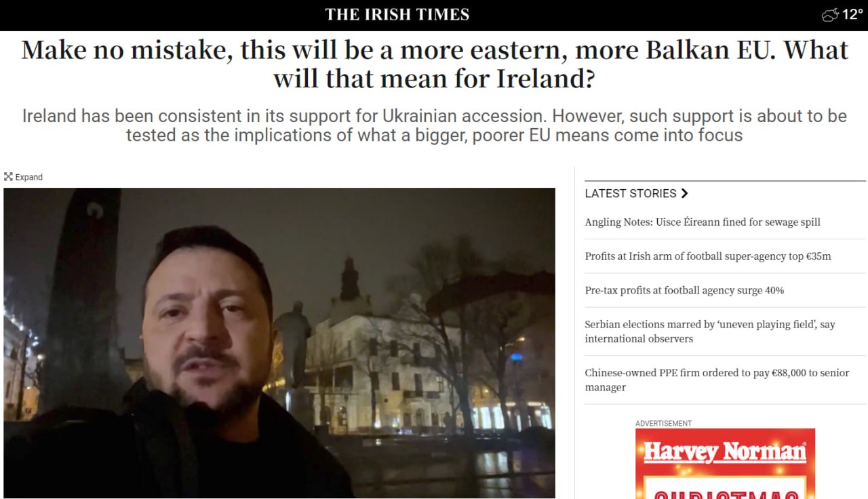868x499 pixels.
Task: Open pre-tax profits surge 40% story
Action: (x=684, y=290)
